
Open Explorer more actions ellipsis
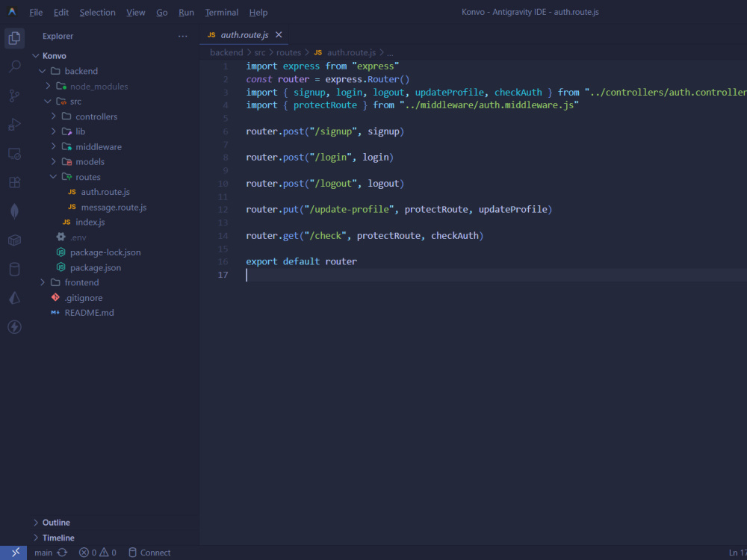click(x=182, y=36)
